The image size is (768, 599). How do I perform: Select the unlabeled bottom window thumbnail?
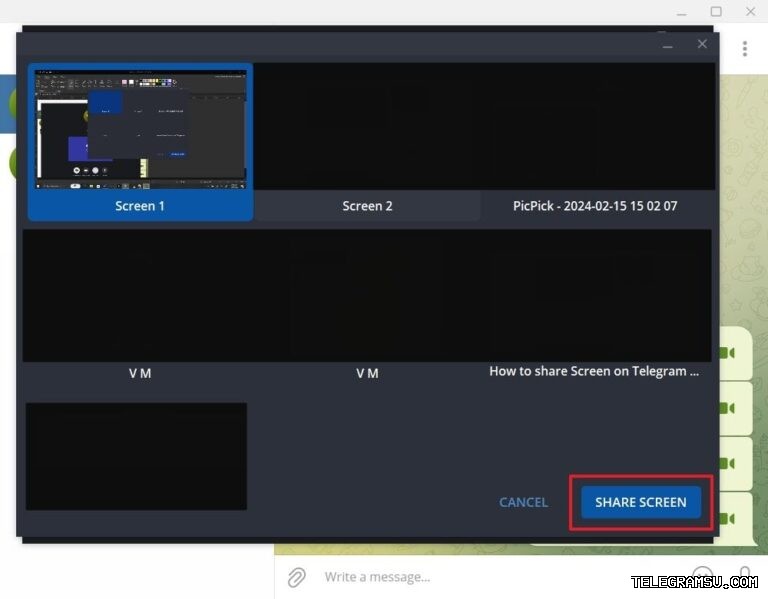click(x=136, y=456)
